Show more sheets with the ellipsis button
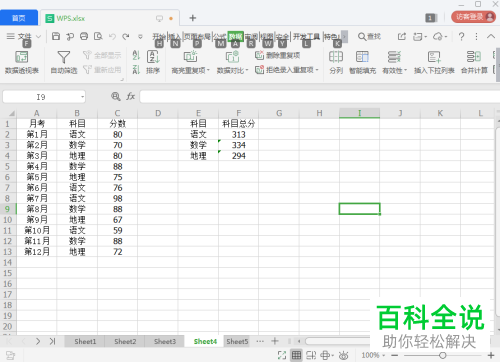This screenshot has width=500, height=362. [260, 341]
